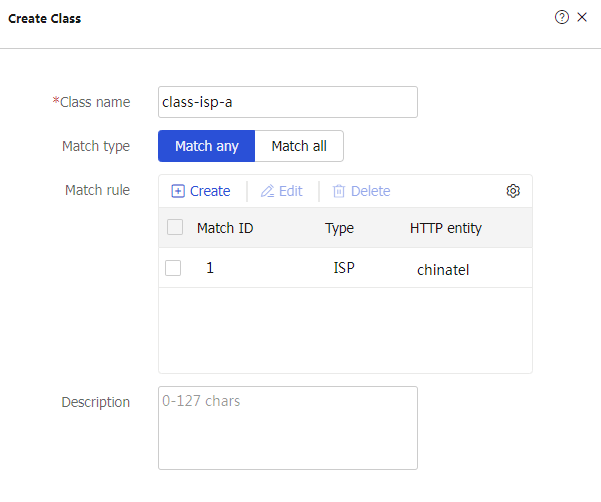Image resolution: width=601 pixels, height=502 pixels.
Task: Click the ISP type cell in row 1
Action: point(344,267)
